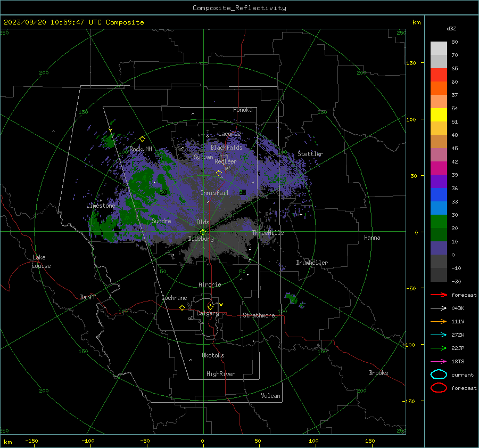The height and width of the screenshot is (448, 479).
Task: Click the magenta 18TS arrow legend icon
Action: [x=439, y=362]
